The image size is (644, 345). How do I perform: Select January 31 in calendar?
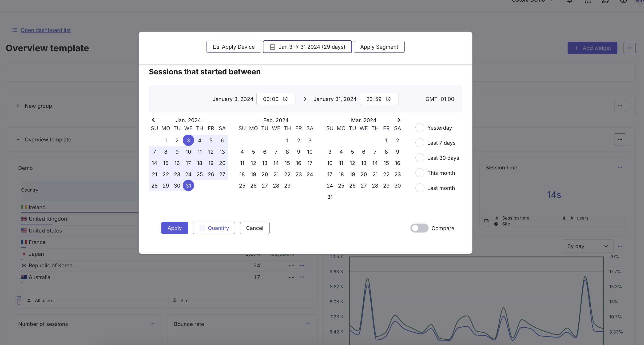coord(188,186)
